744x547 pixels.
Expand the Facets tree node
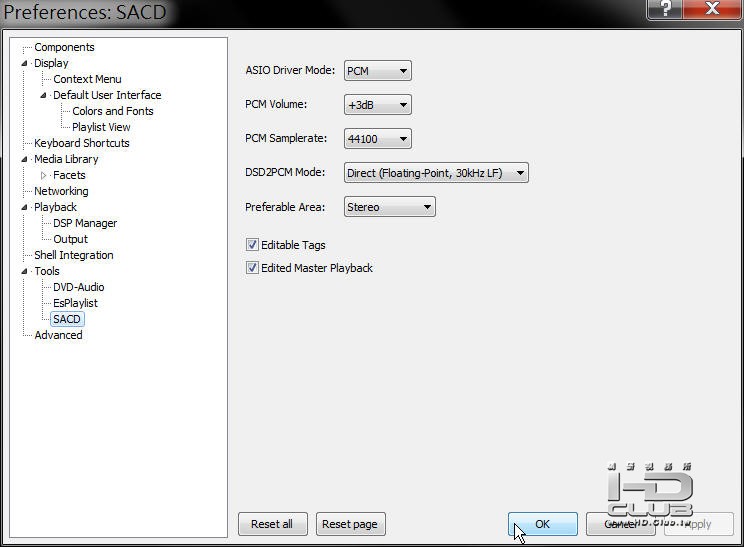coord(43,175)
